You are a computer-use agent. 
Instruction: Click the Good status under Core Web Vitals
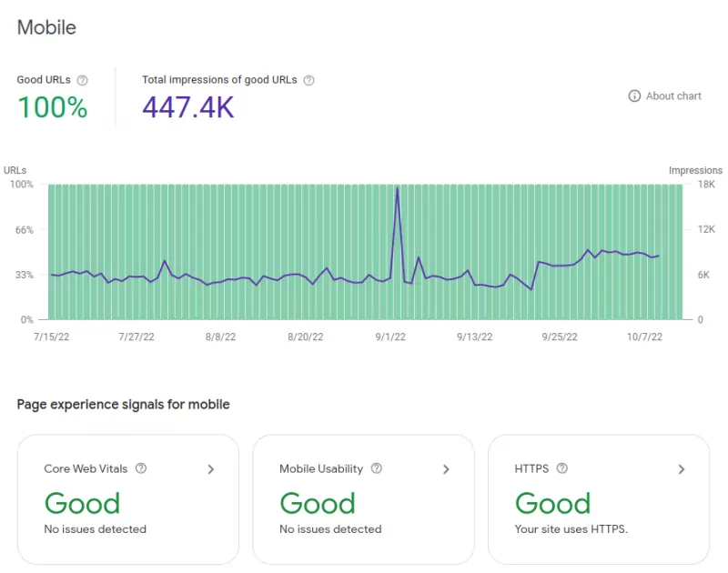pos(82,504)
